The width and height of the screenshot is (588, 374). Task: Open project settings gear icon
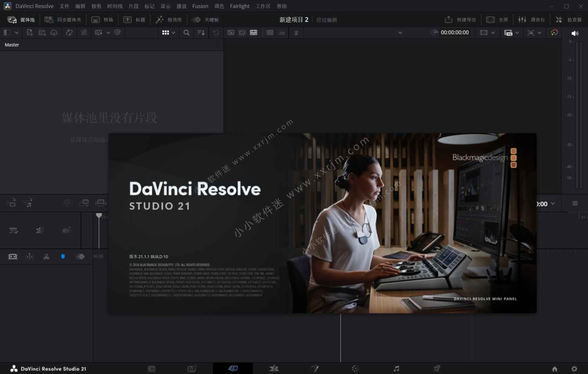574,369
